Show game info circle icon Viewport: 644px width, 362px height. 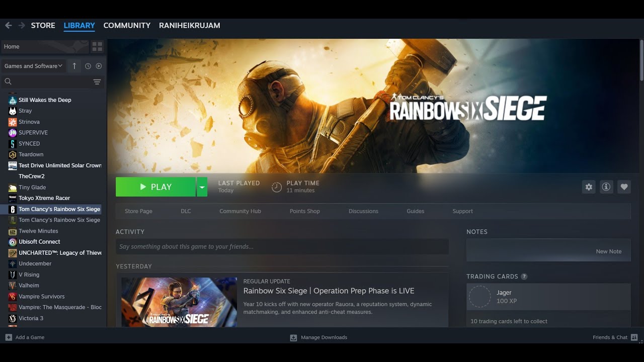click(606, 187)
